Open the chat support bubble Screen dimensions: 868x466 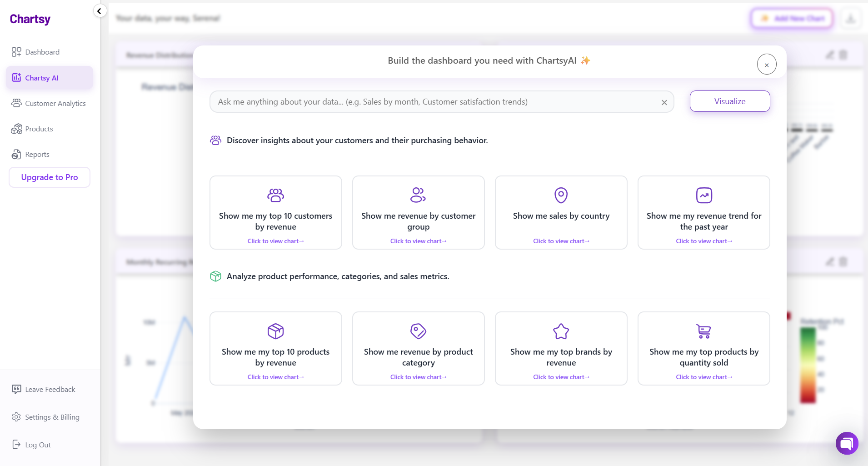[847, 443]
